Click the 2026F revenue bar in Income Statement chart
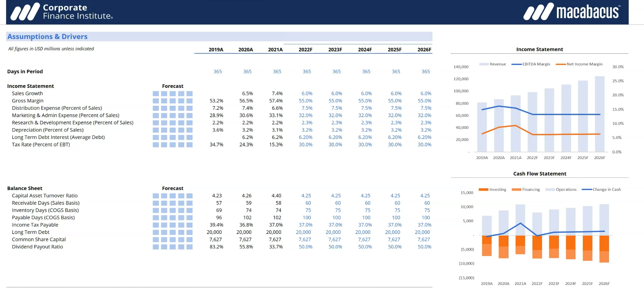The width and height of the screenshot is (644, 290). pos(599,114)
